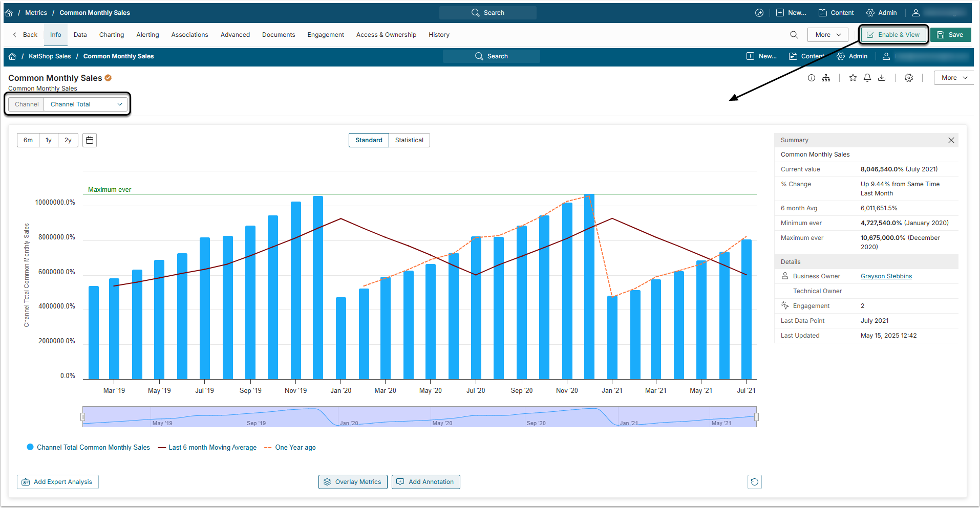Image resolution: width=980 pixels, height=508 pixels.
Task: Expand the Channel Total dropdown
Action: point(86,104)
